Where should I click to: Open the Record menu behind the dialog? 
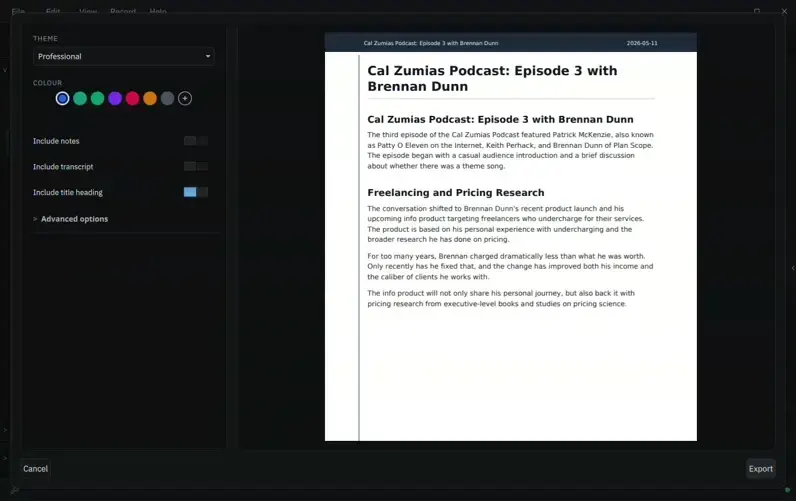(x=123, y=11)
